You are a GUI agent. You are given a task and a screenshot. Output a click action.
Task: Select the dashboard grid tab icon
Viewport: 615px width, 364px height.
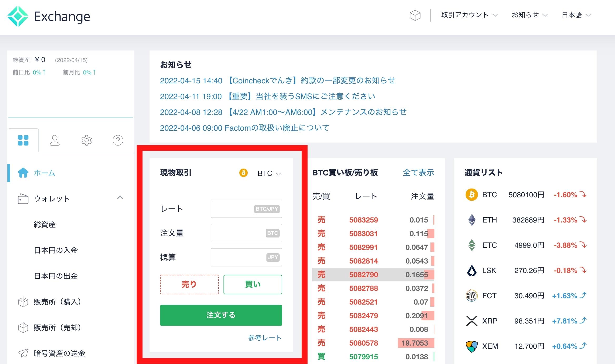tap(23, 140)
